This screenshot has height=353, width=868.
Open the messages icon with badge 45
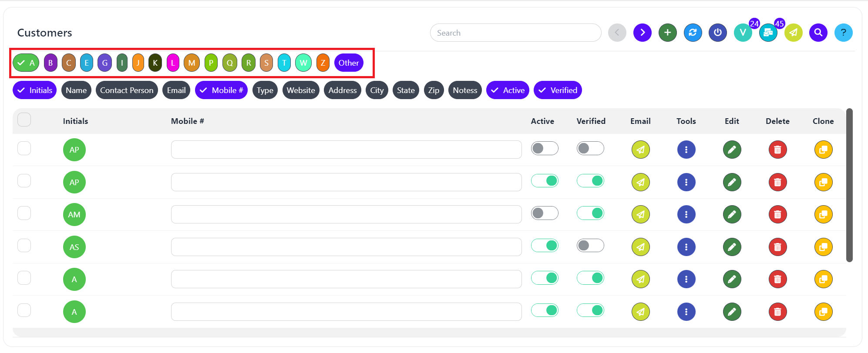pos(768,33)
